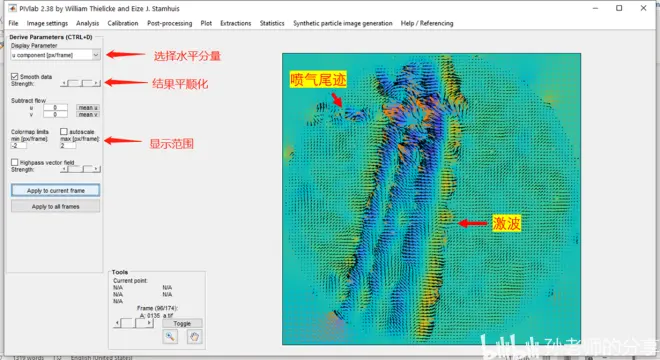
Task: Open the Extractions menu
Action: (x=235, y=23)
